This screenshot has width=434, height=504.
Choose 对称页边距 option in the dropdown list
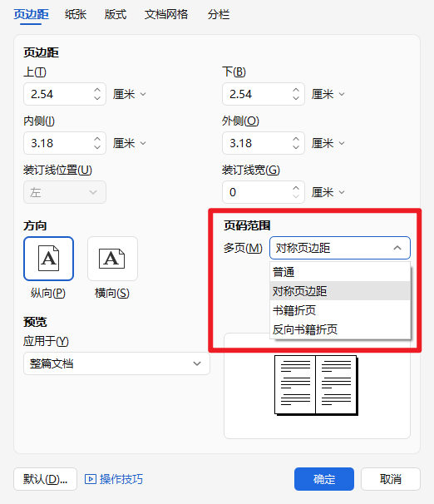click(340, 291)
